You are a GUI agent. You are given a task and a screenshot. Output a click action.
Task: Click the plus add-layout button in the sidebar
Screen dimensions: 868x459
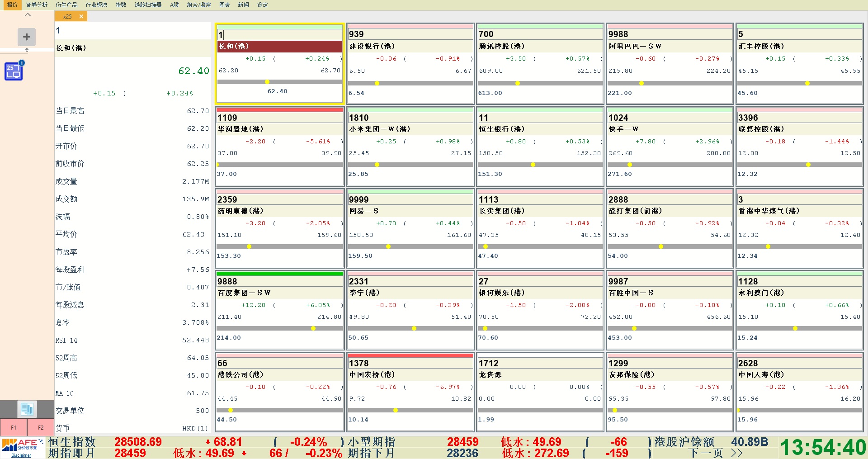point(27,37)
